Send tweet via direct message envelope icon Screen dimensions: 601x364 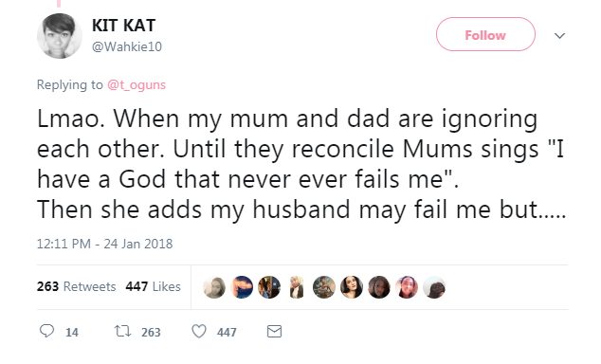pos(275,332)
